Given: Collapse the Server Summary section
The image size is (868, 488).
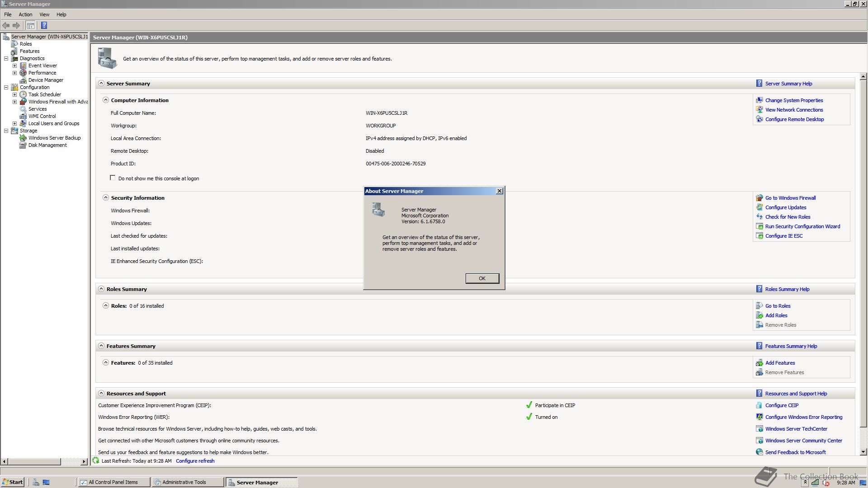Looking at the screenshot, I should tap(101, 84).
